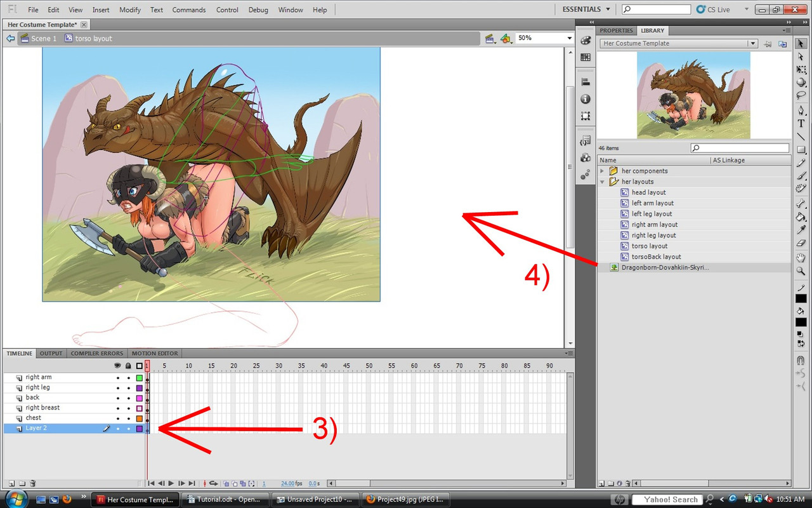The width and height of the screenshot is (812, 508).
Task: Expand the her components folder
Action: [x=603, y=171]
